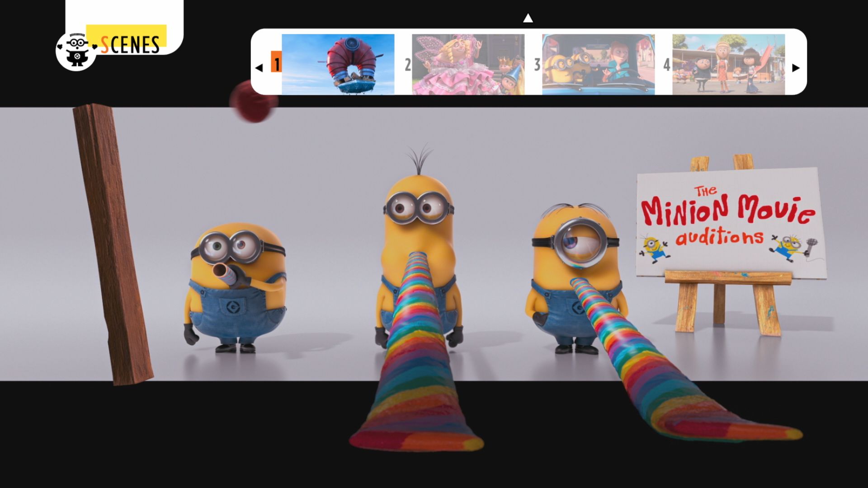Select scene number 4 label
The height and width of the screenshot is (488, 868).
(667, 65)
